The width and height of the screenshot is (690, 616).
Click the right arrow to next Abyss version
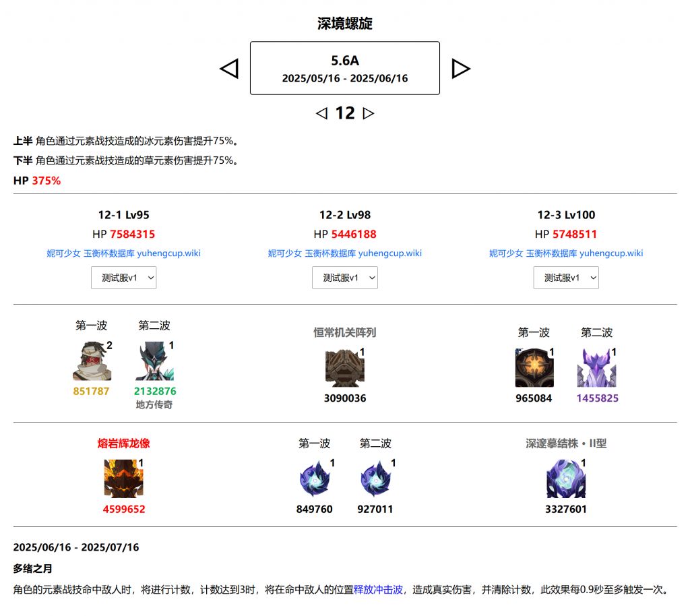point(462,68)
